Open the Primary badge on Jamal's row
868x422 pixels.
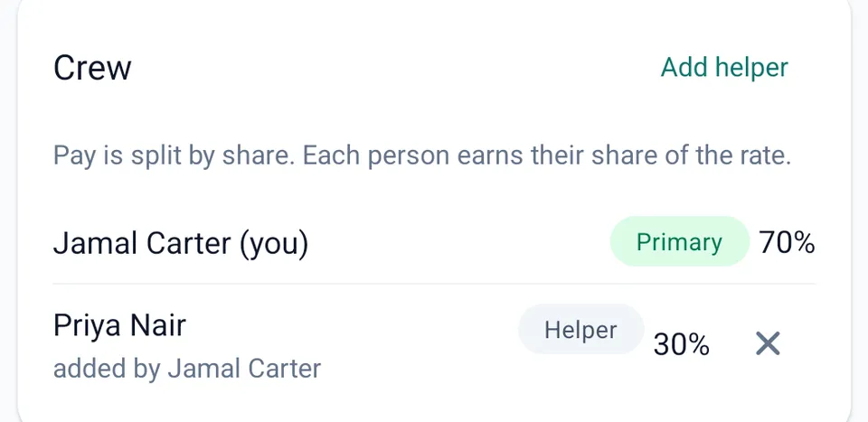[679, 241]
